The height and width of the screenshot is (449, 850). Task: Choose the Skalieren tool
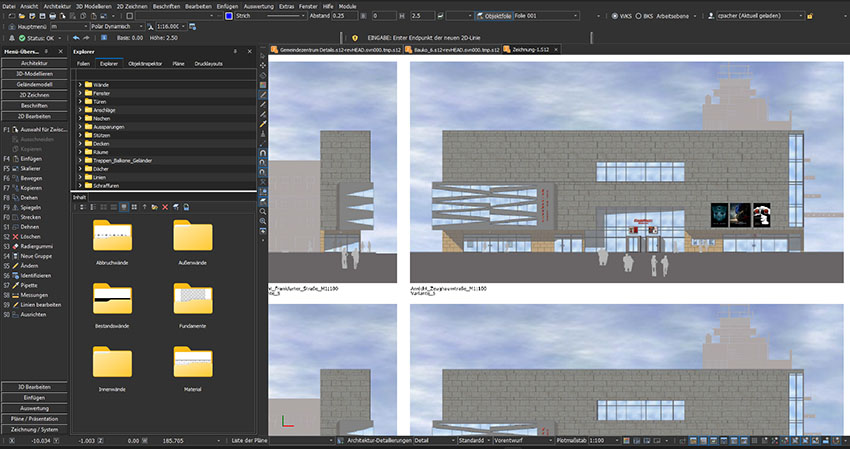(x=32, y=168)
